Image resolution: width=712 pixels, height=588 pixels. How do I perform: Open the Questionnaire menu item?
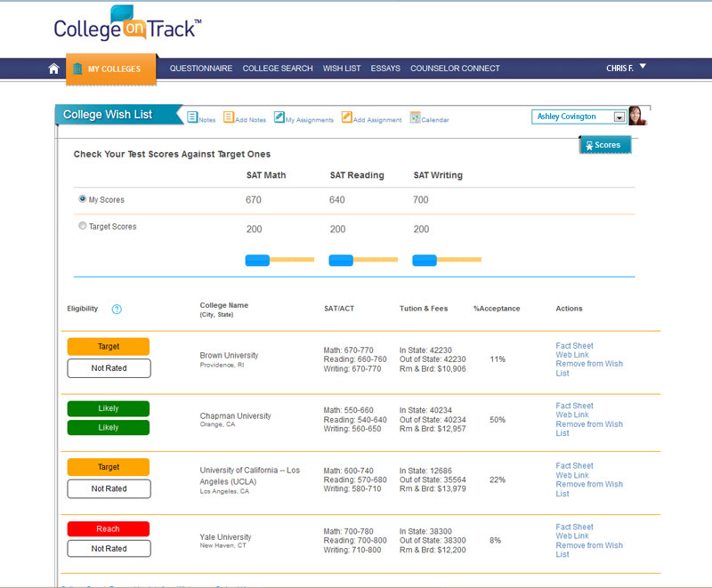click(201, 68)
